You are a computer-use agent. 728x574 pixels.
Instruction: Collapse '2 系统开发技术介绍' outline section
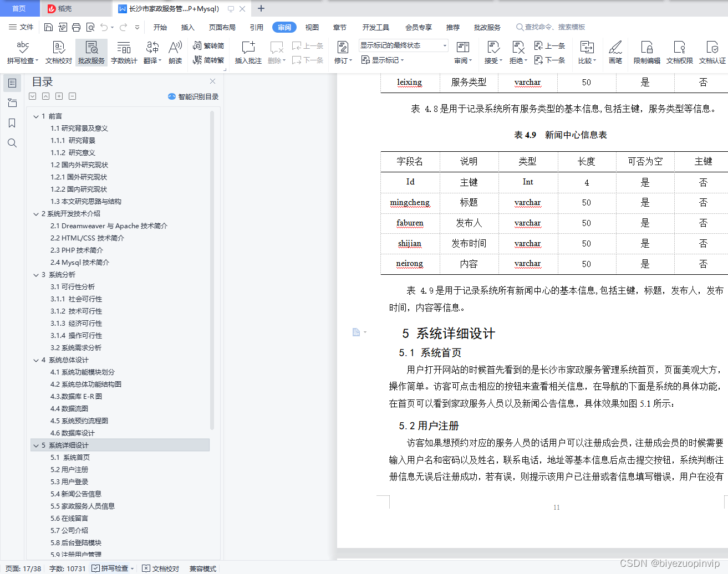tap(36, 214)
